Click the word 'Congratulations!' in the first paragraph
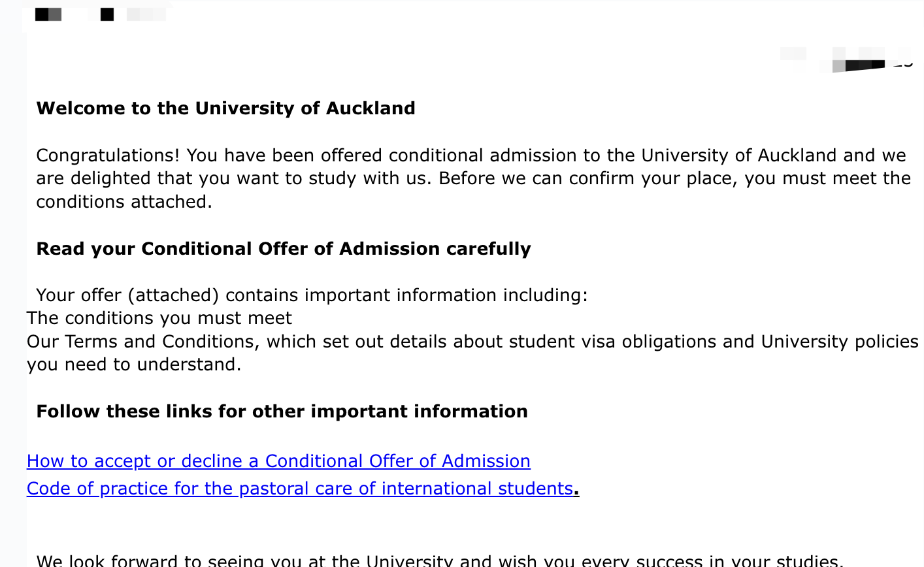This screenshot has height=567, width=924. coord(108,155)
